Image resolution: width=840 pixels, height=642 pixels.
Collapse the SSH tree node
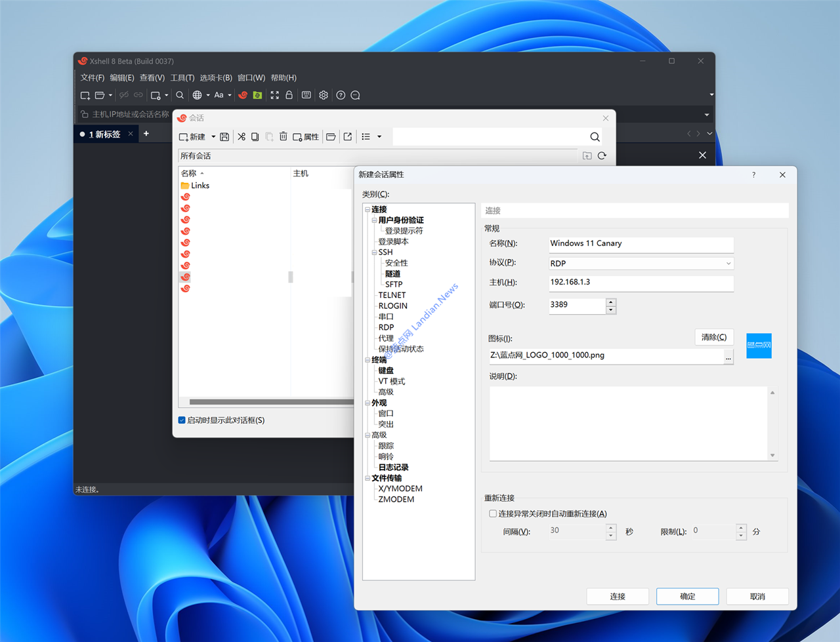click(374, 252)
